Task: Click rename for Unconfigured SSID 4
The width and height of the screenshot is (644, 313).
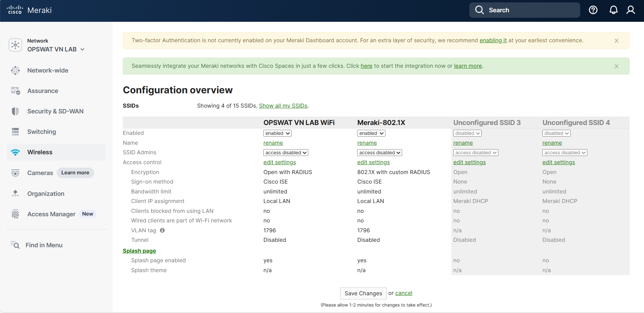Action: pyautogui.click(x=552, y=143)
